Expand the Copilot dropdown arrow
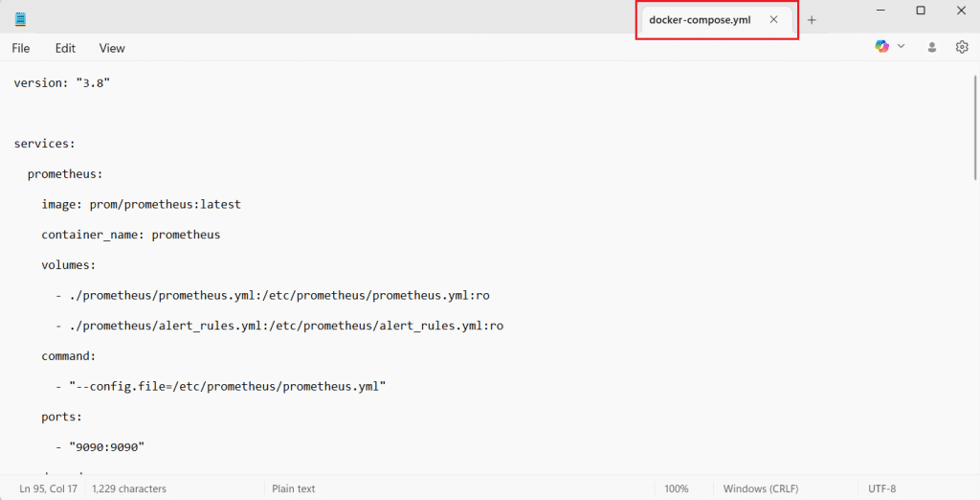 (902, 46)
